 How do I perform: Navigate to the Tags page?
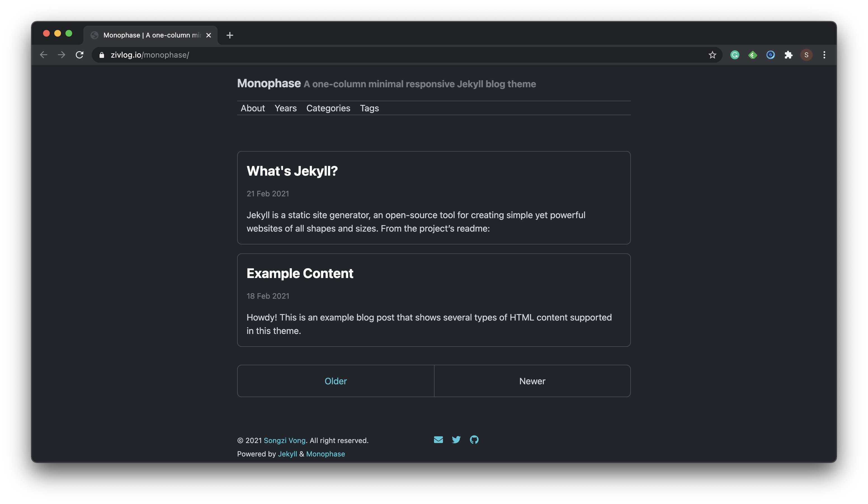point(369,108)
